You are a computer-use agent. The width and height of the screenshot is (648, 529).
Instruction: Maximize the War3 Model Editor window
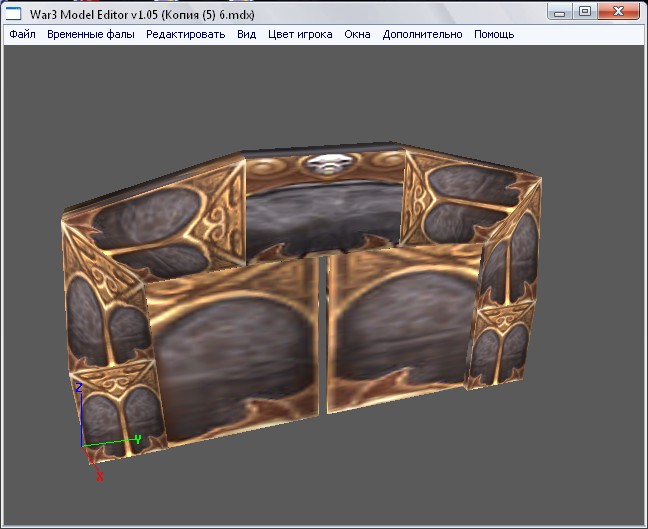pyautogui.click(x=584, y=12)
